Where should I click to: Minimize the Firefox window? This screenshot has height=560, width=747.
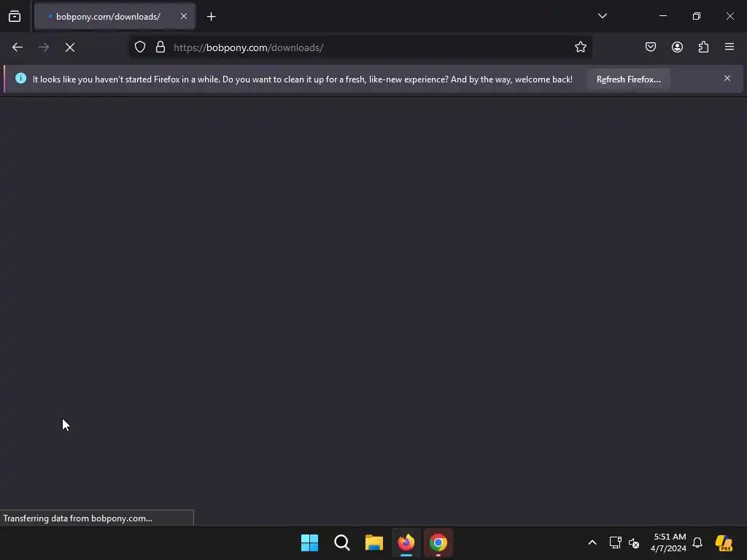(662, 16)
